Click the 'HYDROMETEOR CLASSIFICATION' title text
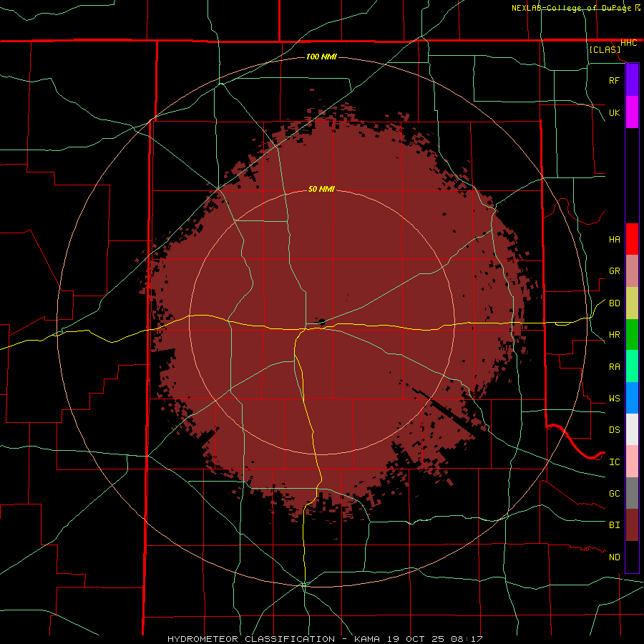 click(x=251, y=639)
